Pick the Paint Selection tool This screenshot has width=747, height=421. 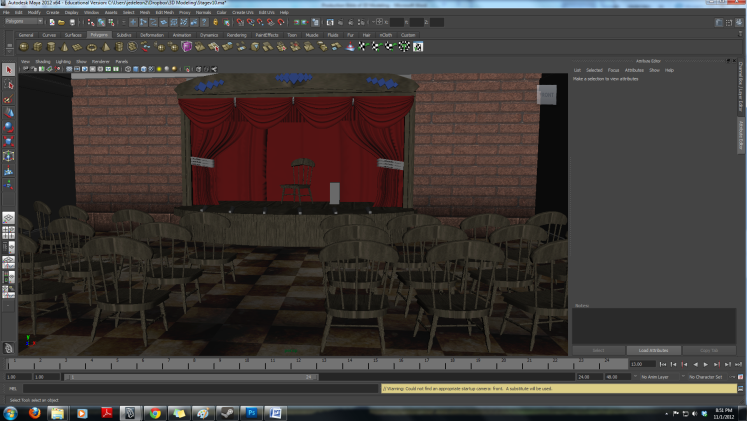click(x=9, y=99)
